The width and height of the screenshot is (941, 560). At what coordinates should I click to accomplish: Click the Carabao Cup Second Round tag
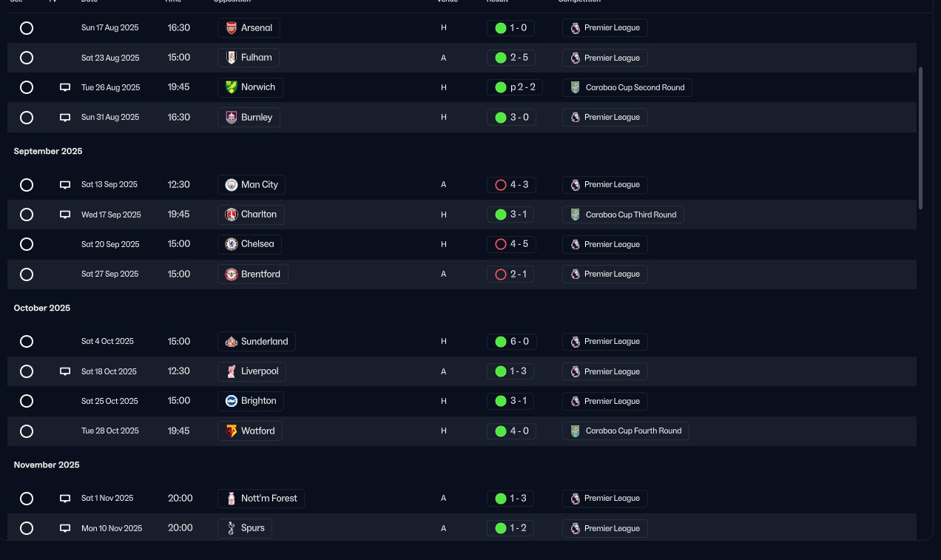627,87
